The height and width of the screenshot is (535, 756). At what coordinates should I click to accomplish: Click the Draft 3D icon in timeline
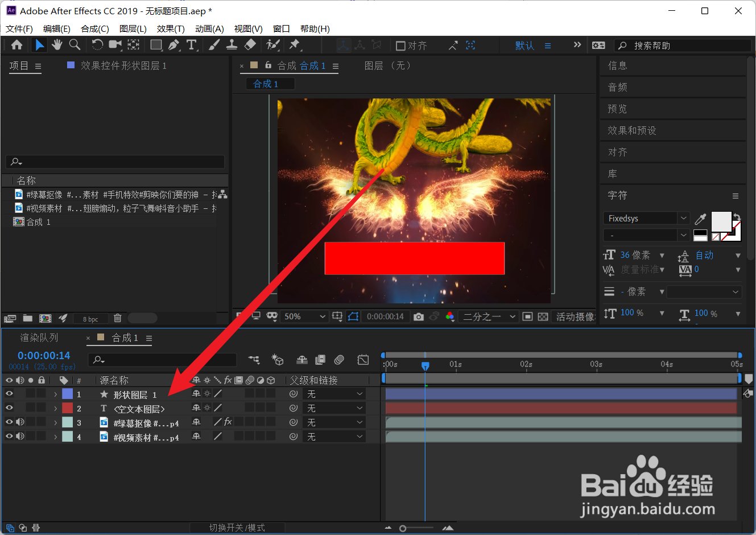coord(278,360)
